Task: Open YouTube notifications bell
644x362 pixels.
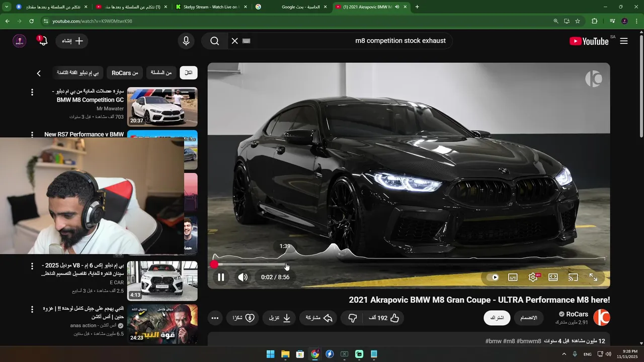Action: pos(43,41)
